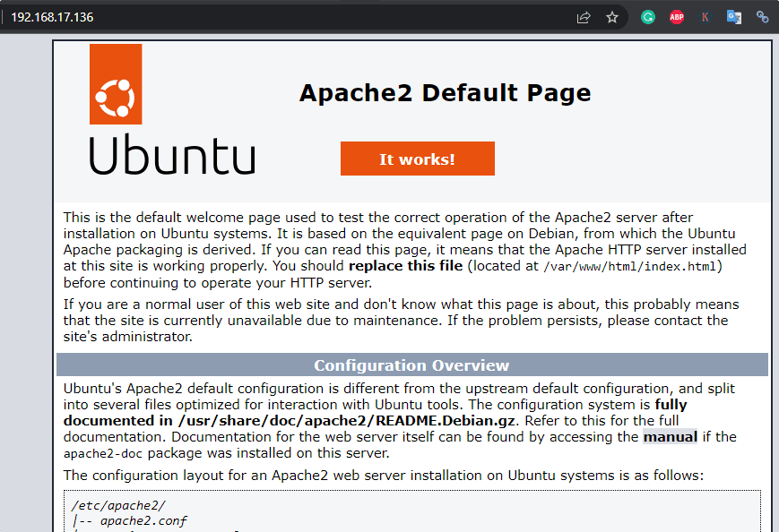This screenshot has width=779, height=532.
Task: Click the Apache2 Default Page heading
Action: 445,93
